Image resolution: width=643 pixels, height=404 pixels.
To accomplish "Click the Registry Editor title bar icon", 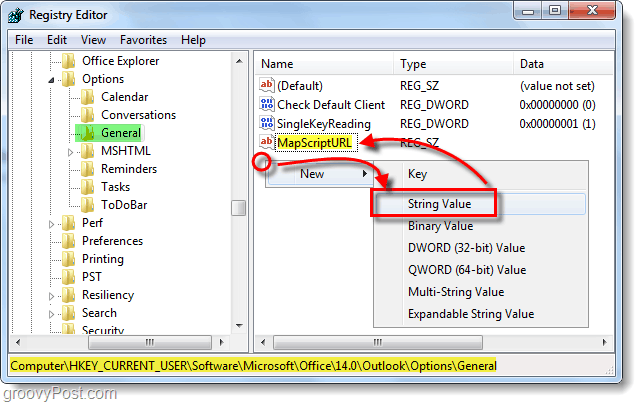I will [x=16, y=15].
